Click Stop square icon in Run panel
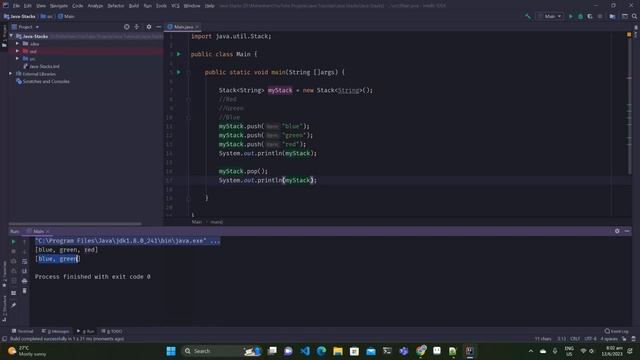The width and height of the screenshot is (640, 360). coord(13,251)
